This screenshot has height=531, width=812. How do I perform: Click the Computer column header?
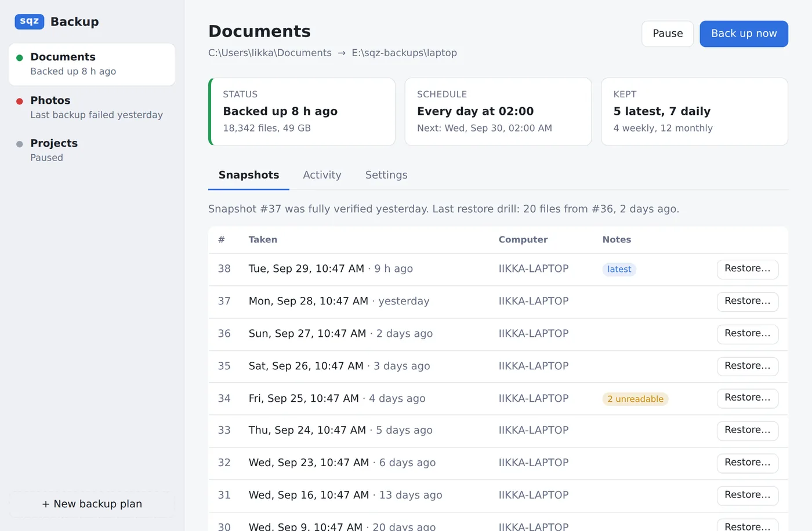[x=523, y=239]
